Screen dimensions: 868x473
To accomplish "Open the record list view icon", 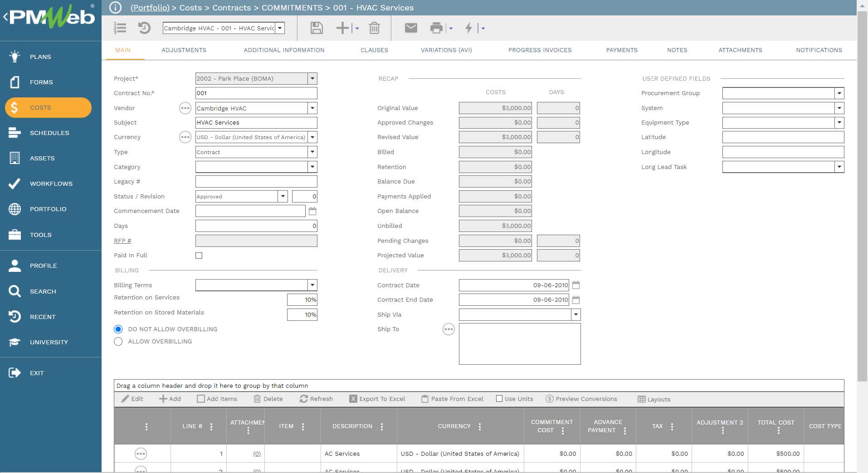I will pos(120,28).
